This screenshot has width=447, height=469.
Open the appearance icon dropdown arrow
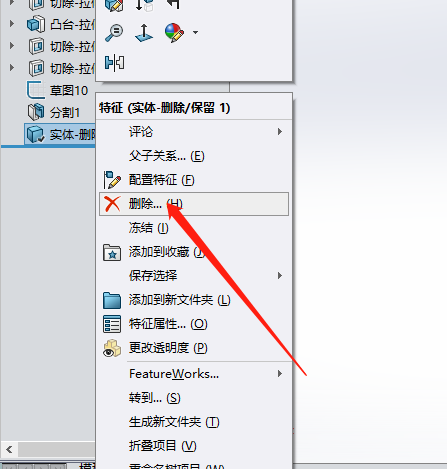tap(195, 32)
